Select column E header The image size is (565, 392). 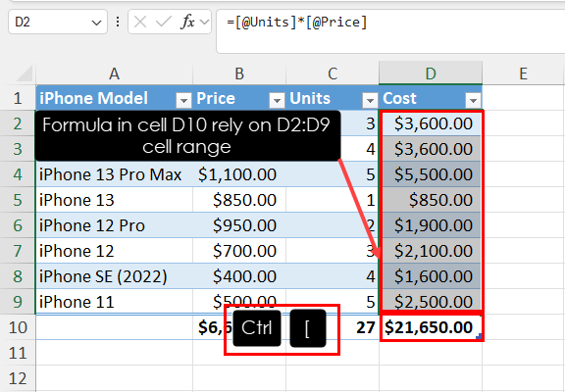[x=523, y=73]
